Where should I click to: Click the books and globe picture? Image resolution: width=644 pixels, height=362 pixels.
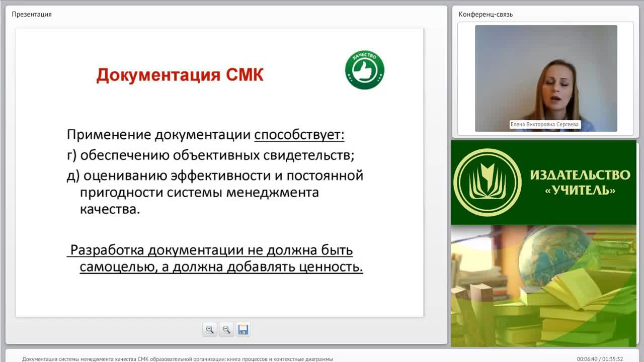click(543, 286)
